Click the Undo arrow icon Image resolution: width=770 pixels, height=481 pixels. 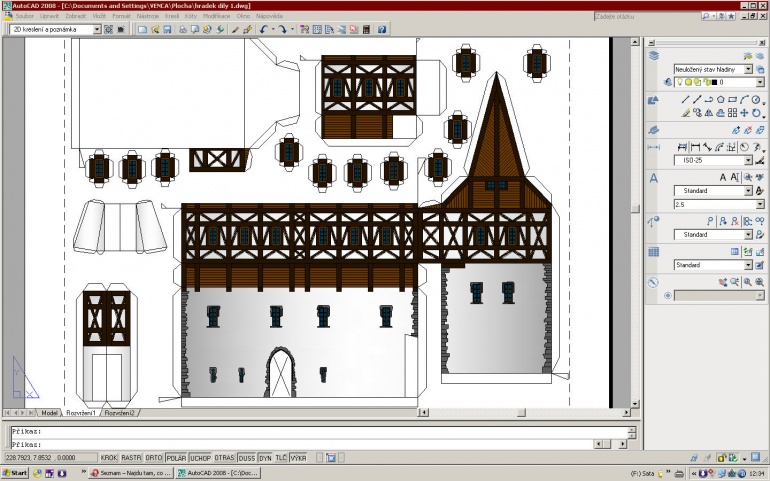coord(264,29)
